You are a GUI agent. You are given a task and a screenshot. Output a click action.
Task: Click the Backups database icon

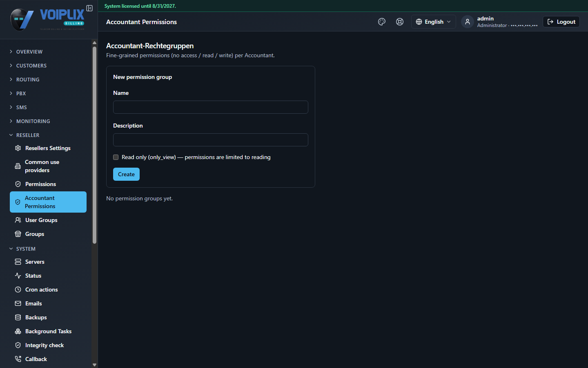click(x=18, y=317)
